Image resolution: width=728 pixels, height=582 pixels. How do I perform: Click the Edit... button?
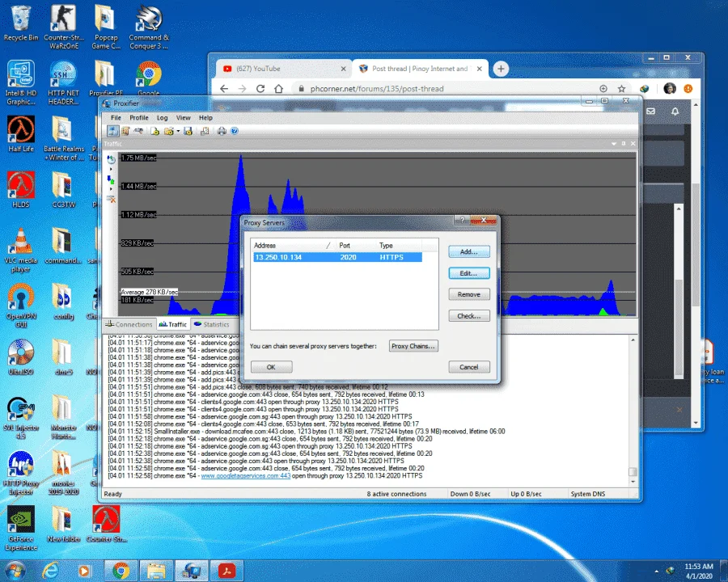(469, 273)
